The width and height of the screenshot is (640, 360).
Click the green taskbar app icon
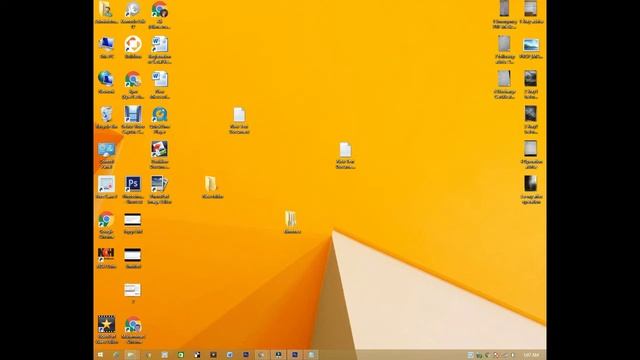tap(181, 355)
